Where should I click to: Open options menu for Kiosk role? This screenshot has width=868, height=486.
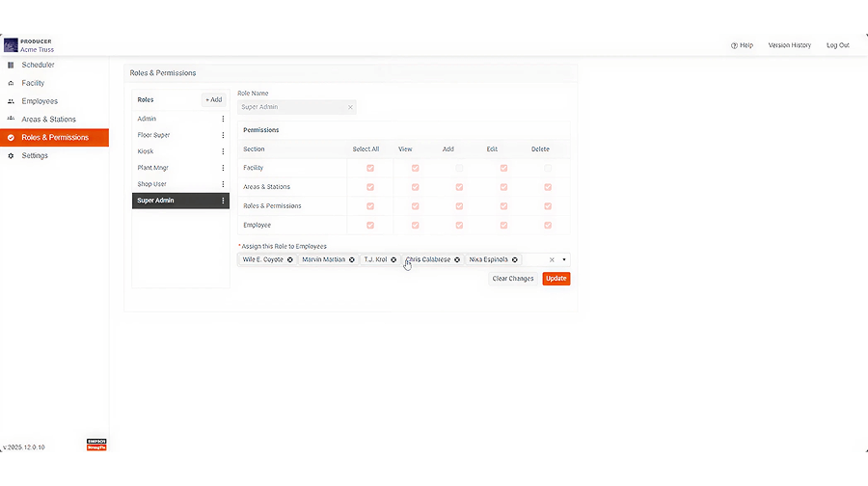(223, 151)
